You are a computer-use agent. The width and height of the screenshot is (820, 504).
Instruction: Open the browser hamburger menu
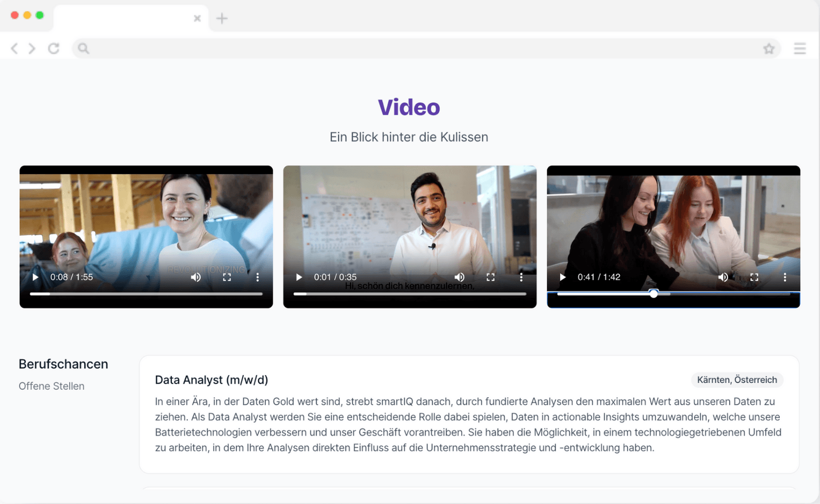tap(800, 48)
